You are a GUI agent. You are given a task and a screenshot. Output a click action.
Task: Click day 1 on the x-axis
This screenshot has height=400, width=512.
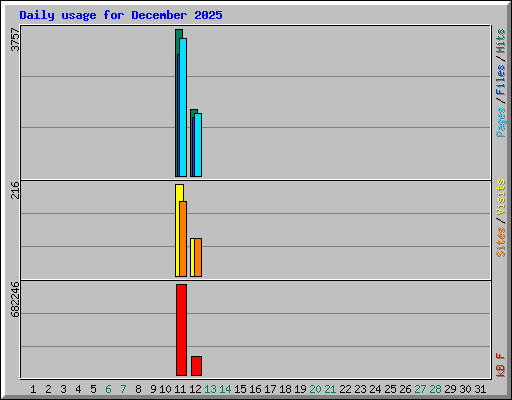[33, 389]
